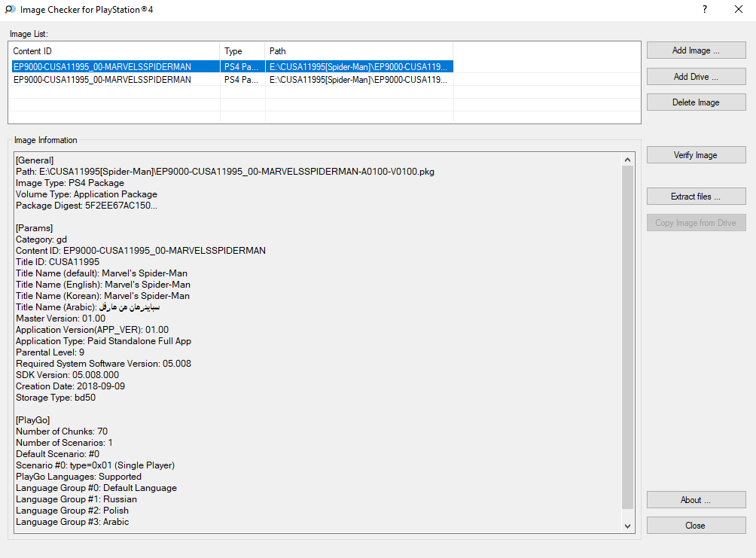The image size is (756, 558).
Task: Click the 'Number of Chunks: 70' line
Action: point(62,431)
